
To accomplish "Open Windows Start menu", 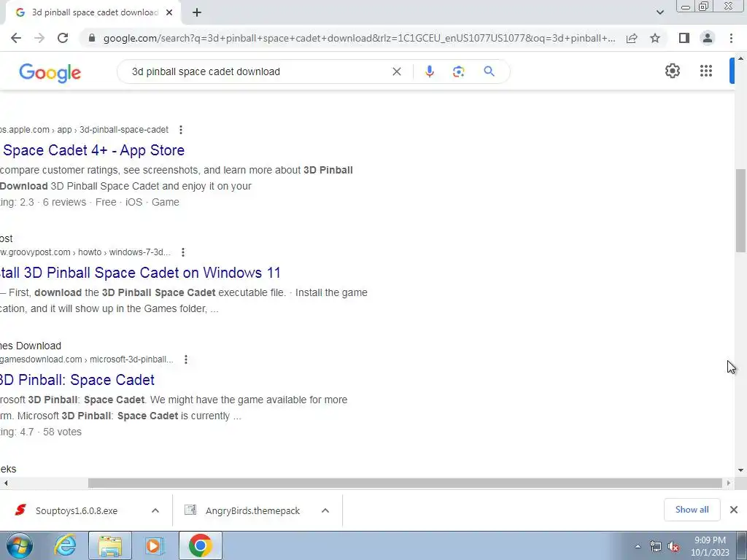I will [19, 545].
